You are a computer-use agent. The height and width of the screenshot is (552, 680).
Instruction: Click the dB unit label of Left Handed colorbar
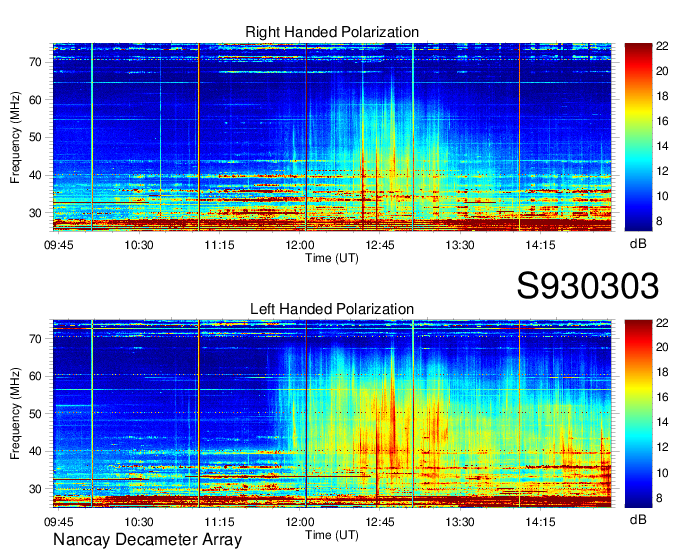click(x=638, y=519)
